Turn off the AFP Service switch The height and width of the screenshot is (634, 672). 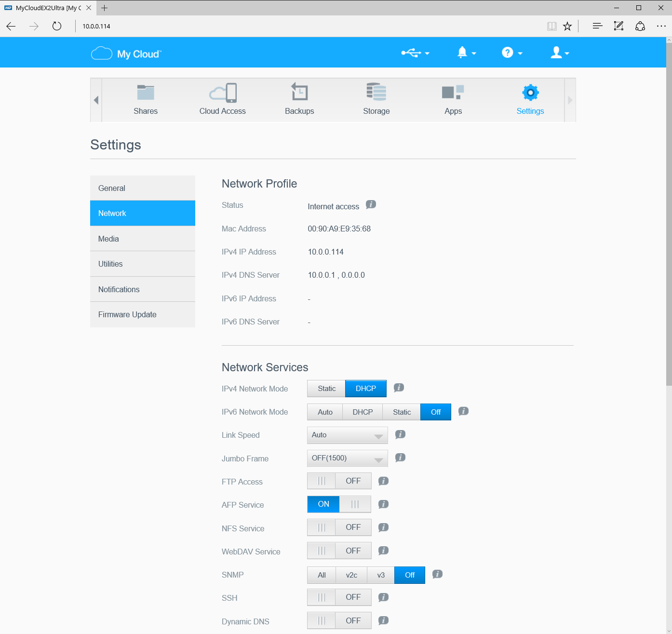pos(339,504)
